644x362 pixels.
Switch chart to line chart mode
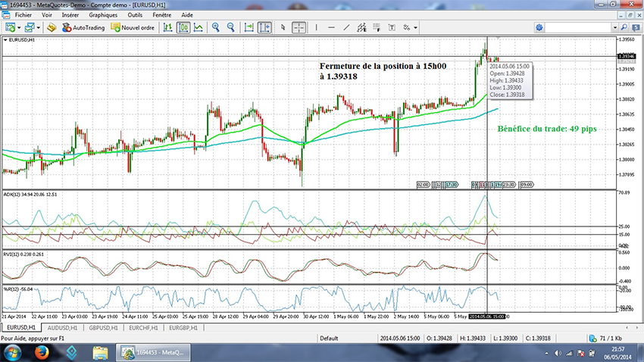199,27
